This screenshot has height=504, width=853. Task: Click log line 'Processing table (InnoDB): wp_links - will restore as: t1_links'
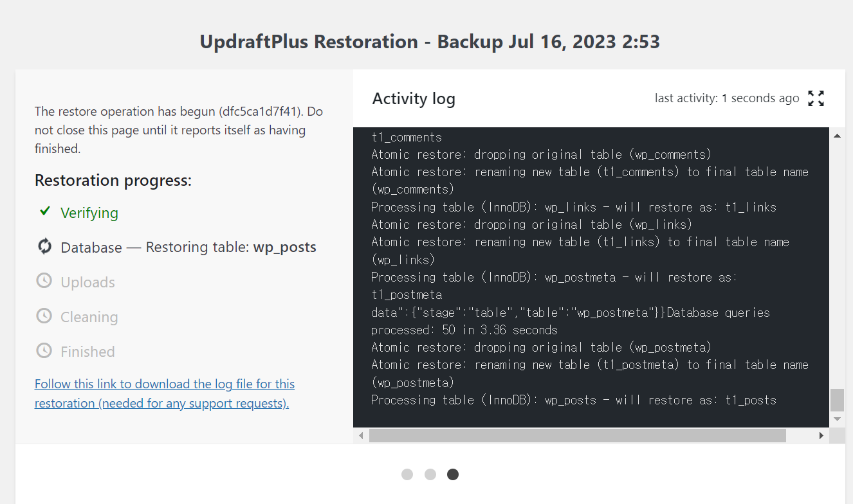pos(574,207)
